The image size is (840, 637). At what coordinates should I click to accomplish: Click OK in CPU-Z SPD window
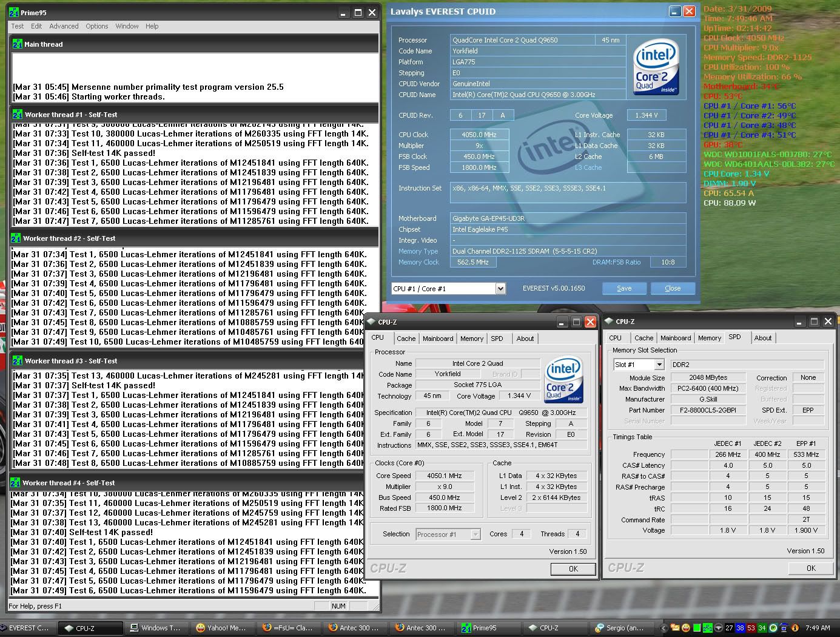pyautogui.click(x=811, y=568)
